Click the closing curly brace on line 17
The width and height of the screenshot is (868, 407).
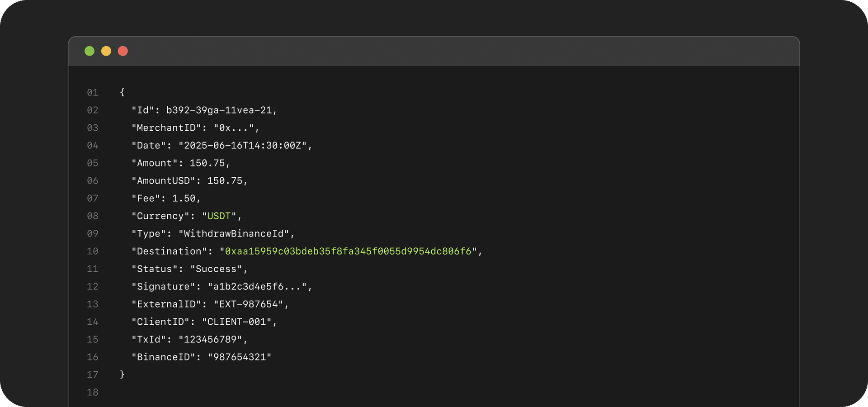point(122,374)
